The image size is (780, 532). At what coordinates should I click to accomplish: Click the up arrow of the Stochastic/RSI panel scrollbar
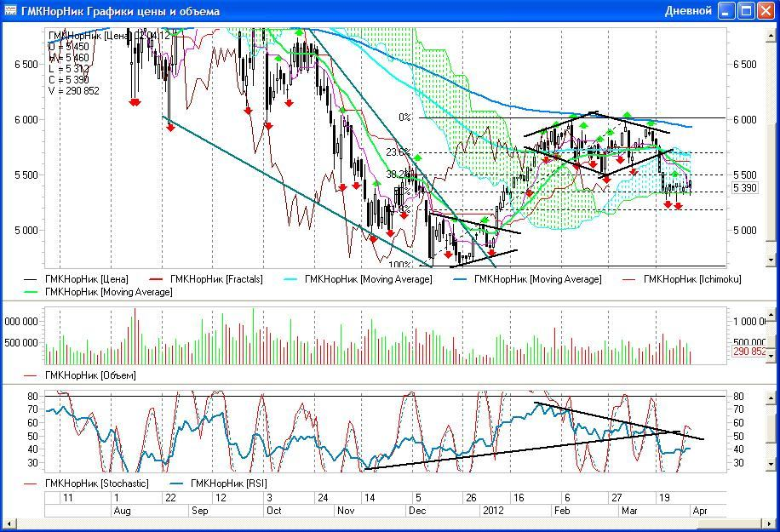pyautogui.click(x=771, y=397)
